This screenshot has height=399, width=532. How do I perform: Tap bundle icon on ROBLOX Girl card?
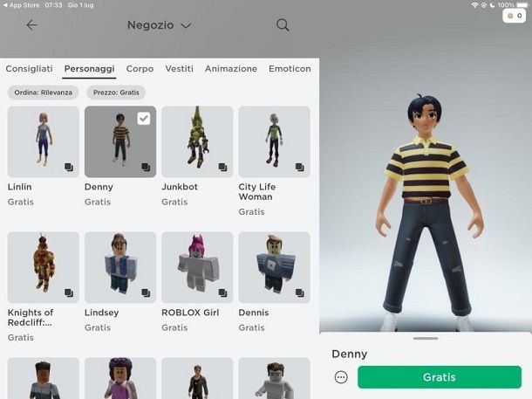coord(223,292)
